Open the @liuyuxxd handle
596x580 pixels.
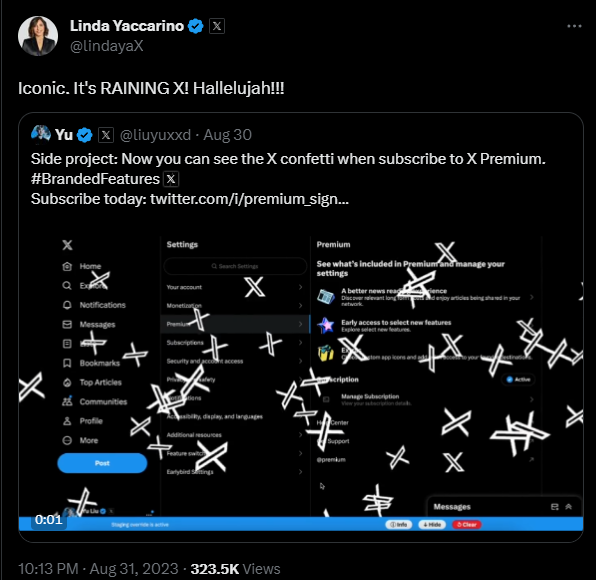[x=155, y=135]
